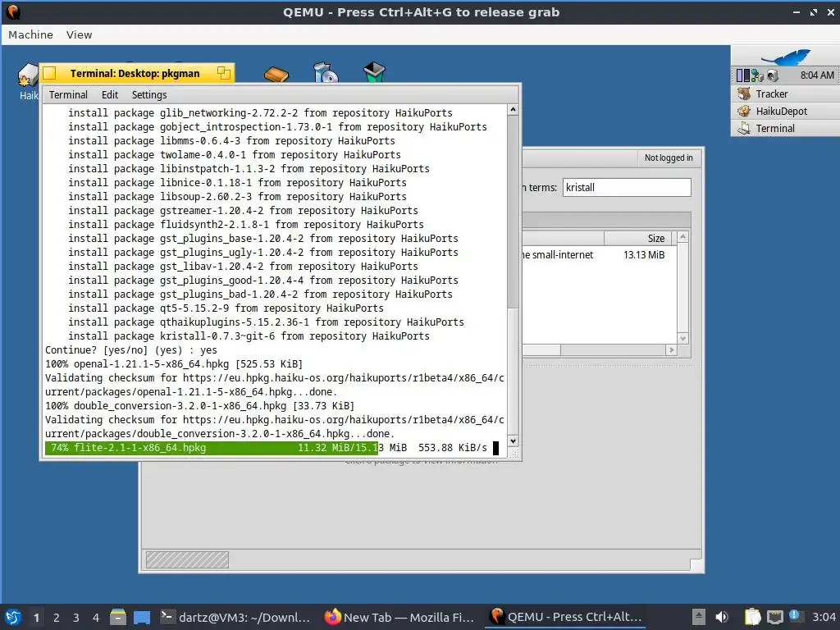Open the Edit menu in Terminal
840x630 pixels.
point(110,95)
